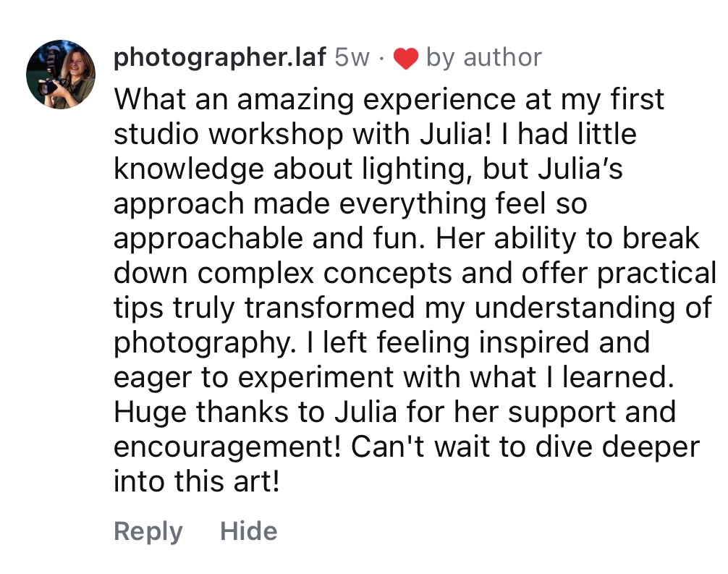Open the photographer.laf profile picture
Image resolution: width=728 pixels, height=574 pixels.
tap(61, 75)
